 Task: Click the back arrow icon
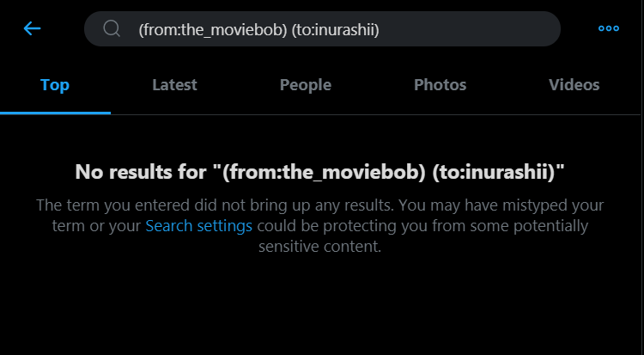(x=32, y=28)
